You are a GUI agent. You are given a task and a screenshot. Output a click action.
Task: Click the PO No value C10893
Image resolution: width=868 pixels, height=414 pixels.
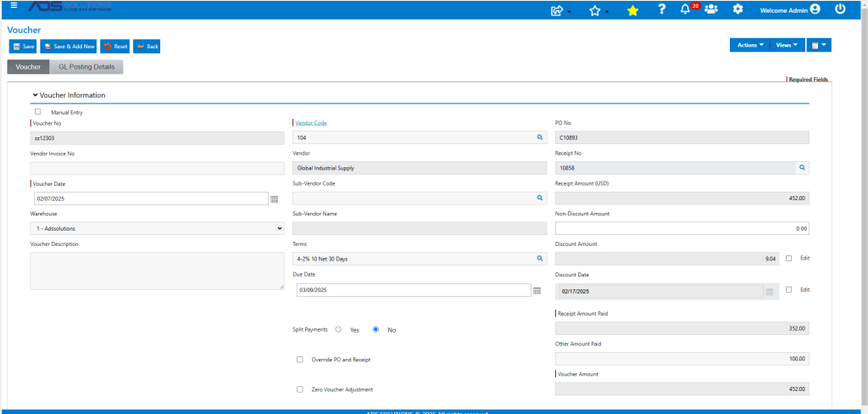(x=682, y=137)
